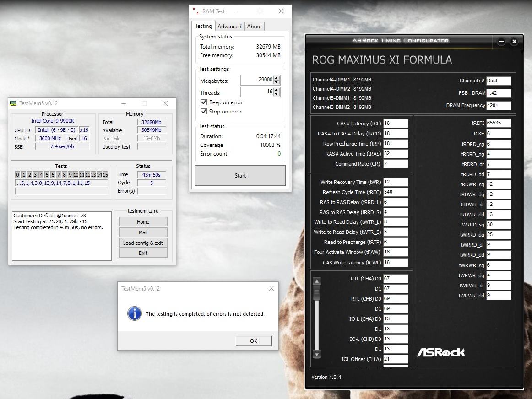Decrease Megabytes value with down arrow
The width and height of the screenshot is (532, 399).
point(277,82)
